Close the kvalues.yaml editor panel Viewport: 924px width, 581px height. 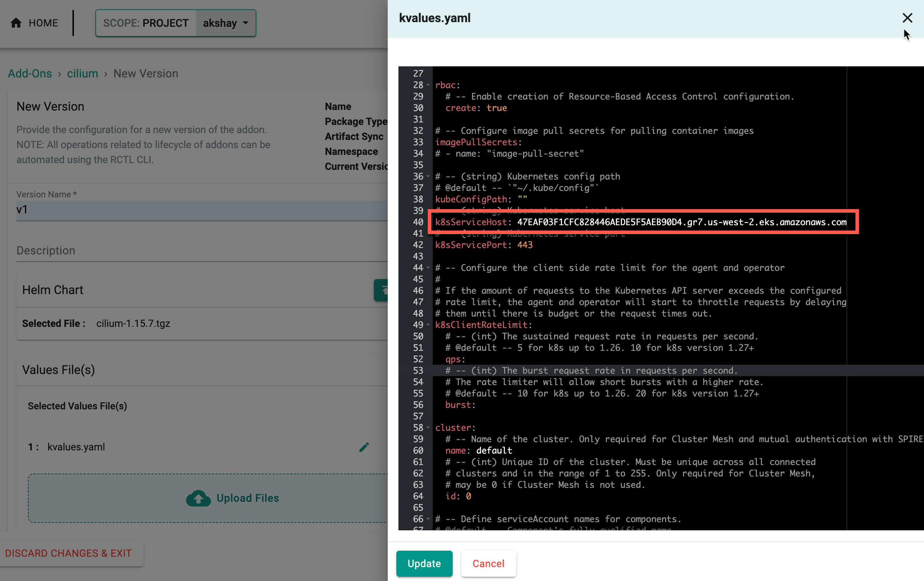click(907, 17)
